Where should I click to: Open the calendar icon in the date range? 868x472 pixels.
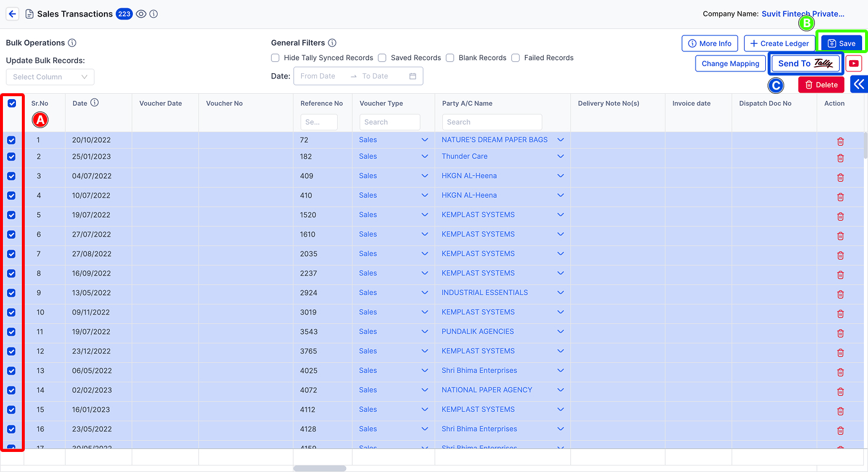[x=413, y=76]
